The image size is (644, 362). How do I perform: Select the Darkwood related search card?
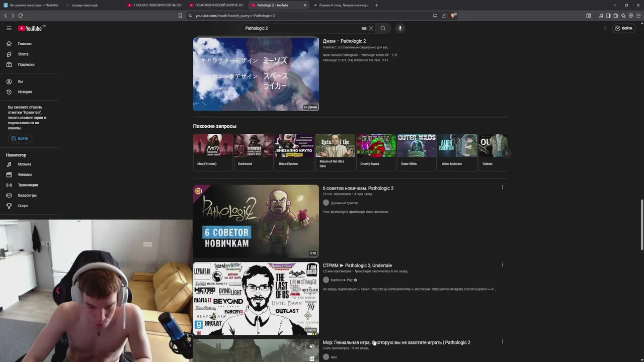click(x=254, y=152)
